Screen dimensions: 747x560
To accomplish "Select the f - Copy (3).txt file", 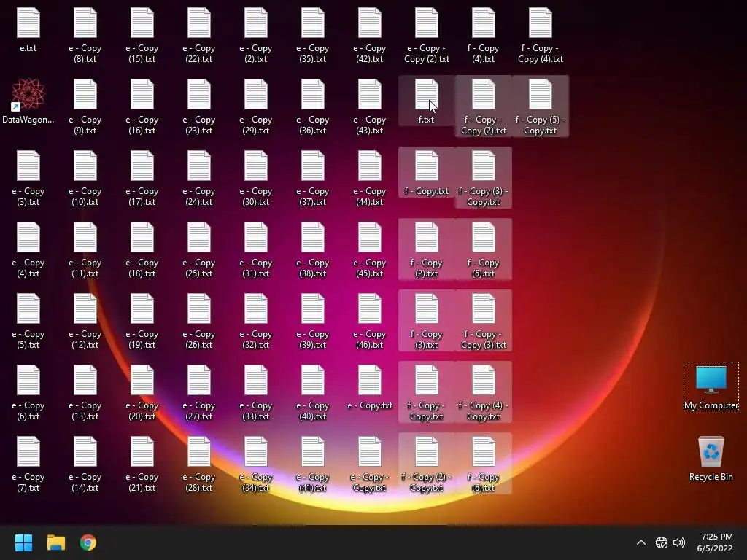I will [x=426, y=321].
